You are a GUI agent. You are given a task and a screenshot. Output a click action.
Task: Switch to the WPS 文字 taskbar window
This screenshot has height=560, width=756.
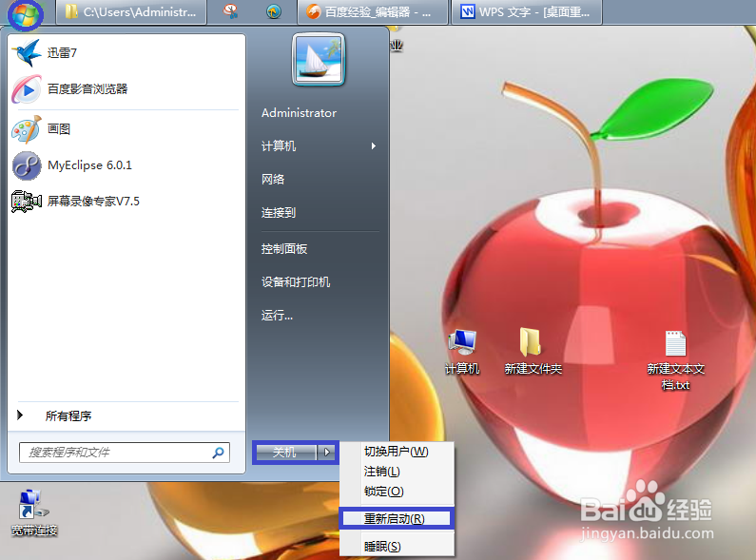pyautogui.click(x=526, y=11)
